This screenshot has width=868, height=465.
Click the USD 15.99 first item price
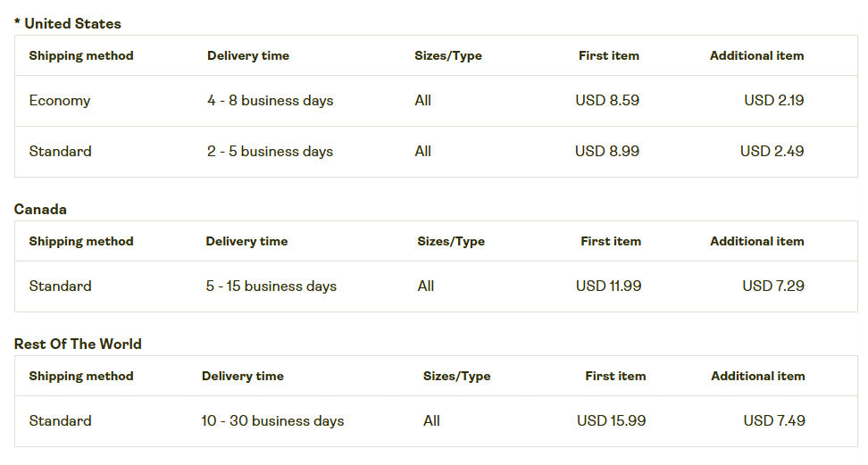611,421
